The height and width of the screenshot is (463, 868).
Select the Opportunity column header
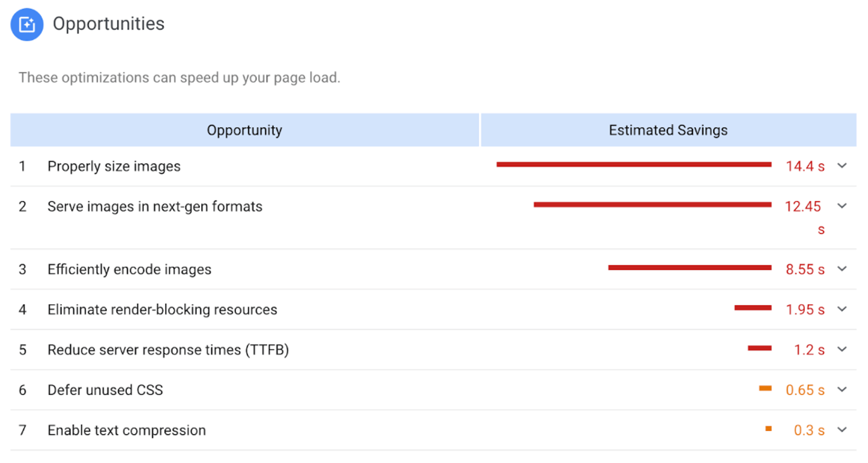[x=244, y=130]
